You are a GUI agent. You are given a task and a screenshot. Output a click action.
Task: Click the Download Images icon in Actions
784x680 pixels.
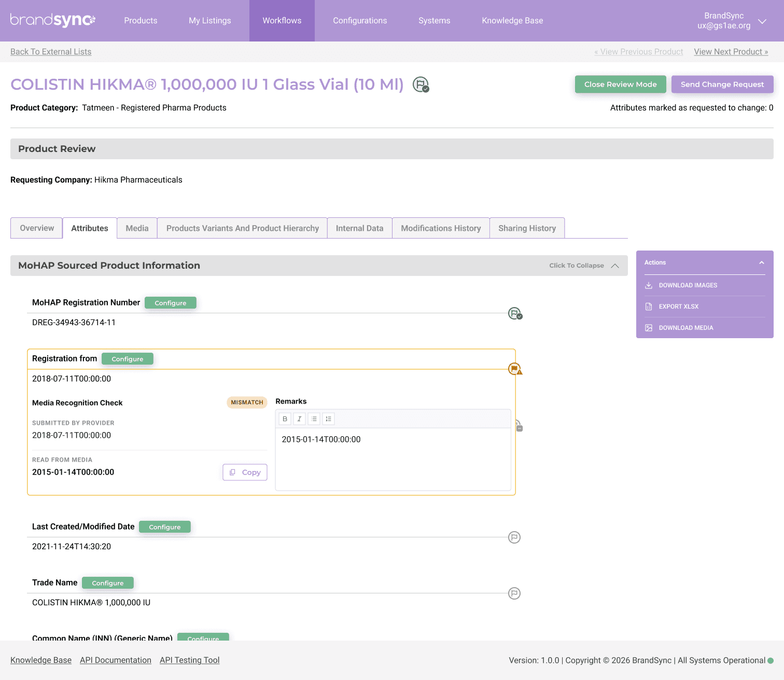point(649,285)
